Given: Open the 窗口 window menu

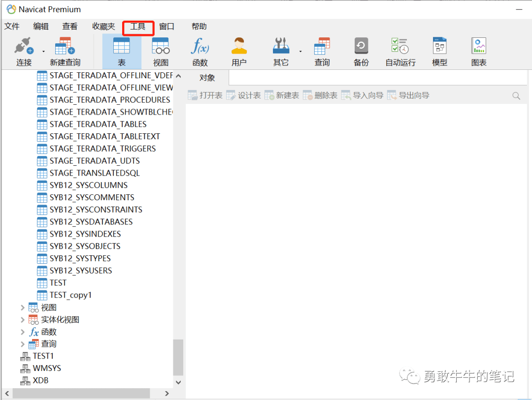Looking at the screenshot, I should tap(166, 27).
